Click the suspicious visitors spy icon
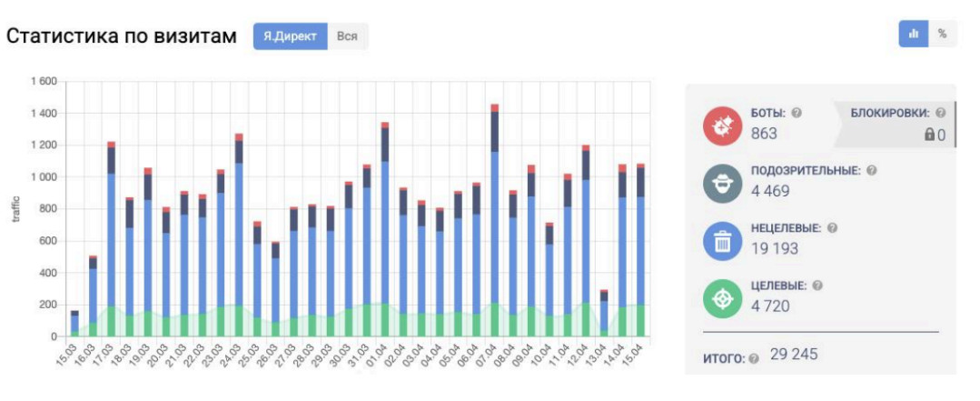This screenshot has width=980, height=401. pos(722,184)
